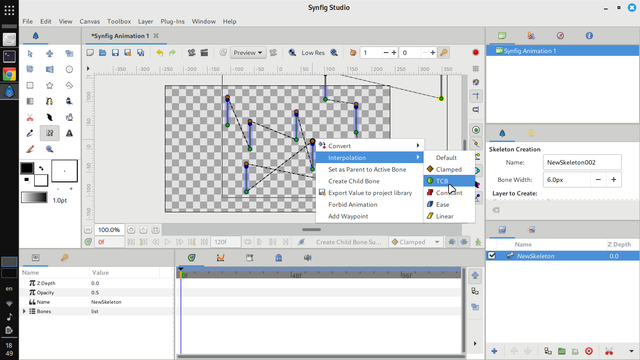Select the Eyedropper tool
This screenshot has height=360, width=640.
point(30,133)
